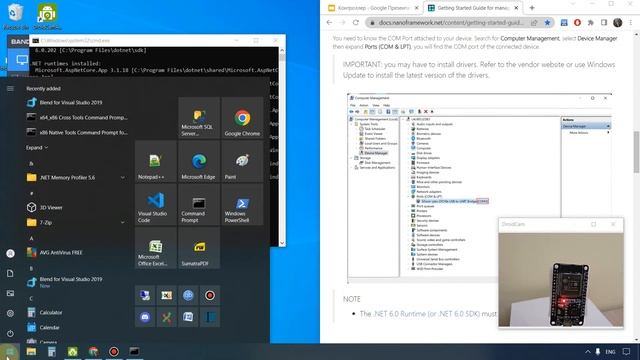Expand the Recently added list
Viewport: 640px width, 360px height.
(37, 147)
